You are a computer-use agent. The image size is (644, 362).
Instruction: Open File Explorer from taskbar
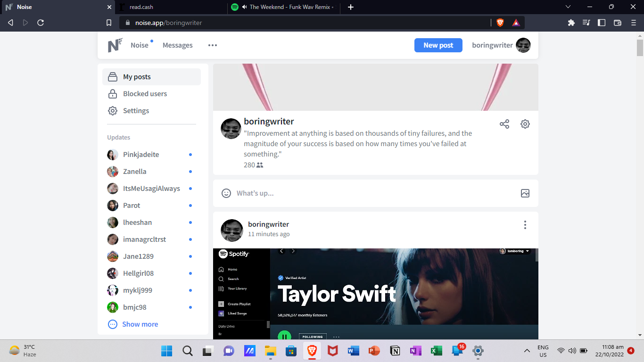270,351
